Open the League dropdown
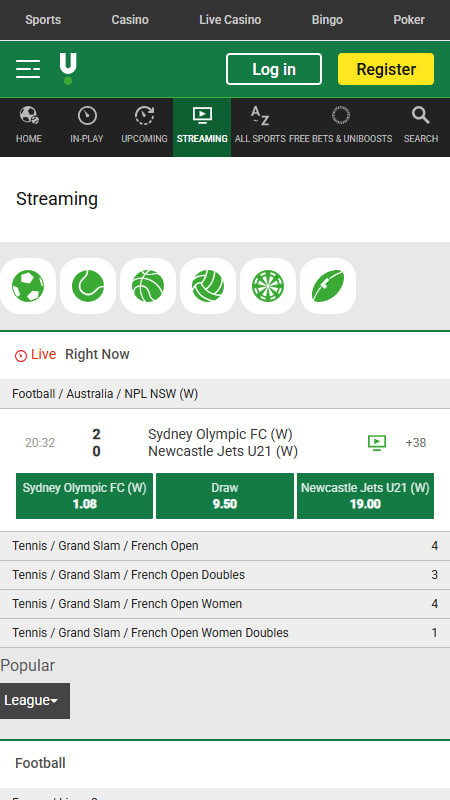The width and height of the screenshot is (450, 800). click(35, 701)
